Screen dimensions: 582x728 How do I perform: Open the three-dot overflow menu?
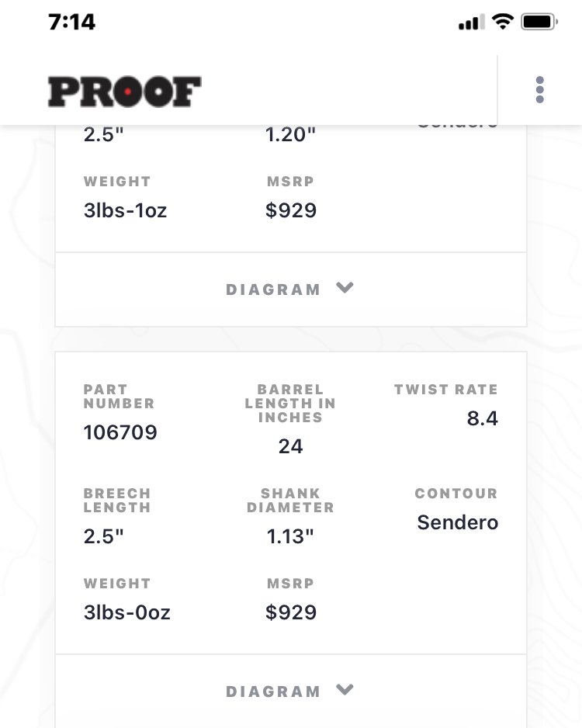pyautogui.click(x=539, y=89)
